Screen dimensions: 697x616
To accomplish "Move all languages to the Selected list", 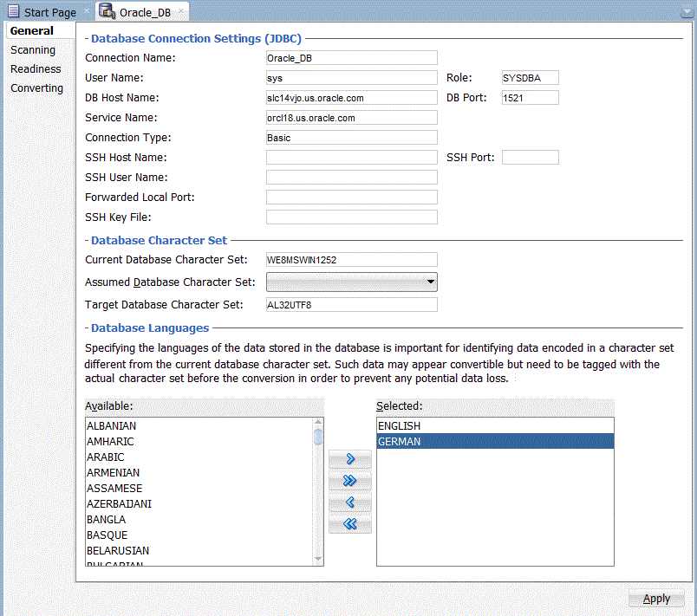I will (x=350, y=481).
